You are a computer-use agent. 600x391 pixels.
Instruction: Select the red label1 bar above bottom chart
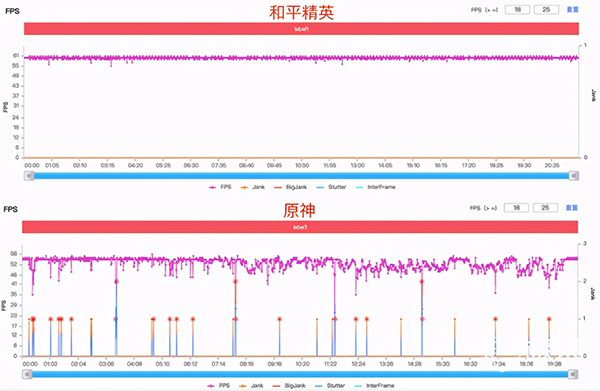pyautogui.click(x=300, y=227)
